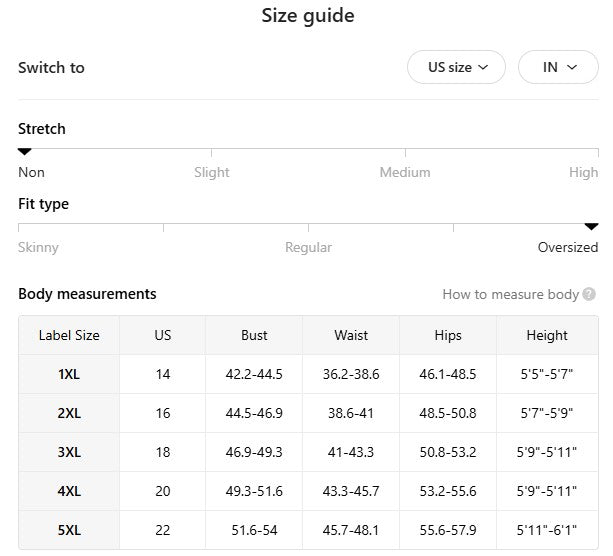The image size is (613, 556).
Task: Click the Label Size column header
Action: 69,336
